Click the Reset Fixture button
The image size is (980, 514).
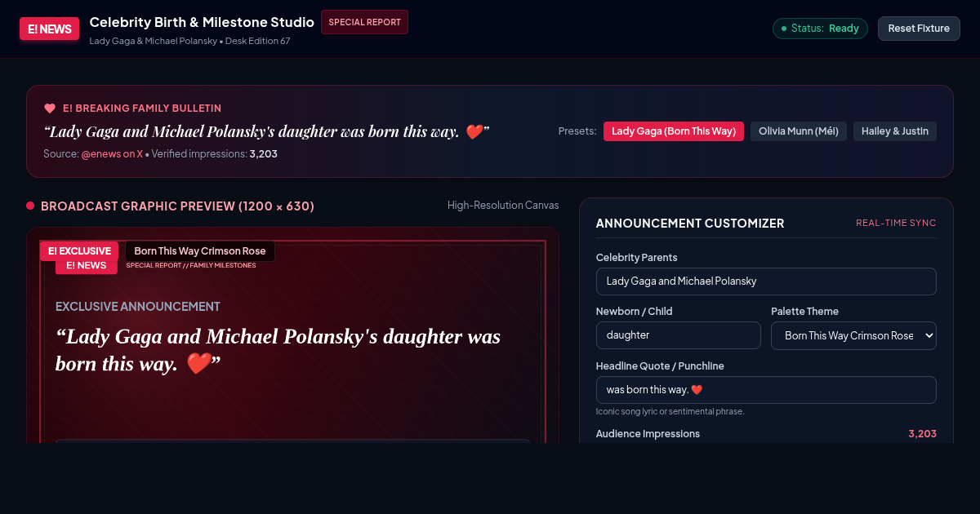coord(919,29)
